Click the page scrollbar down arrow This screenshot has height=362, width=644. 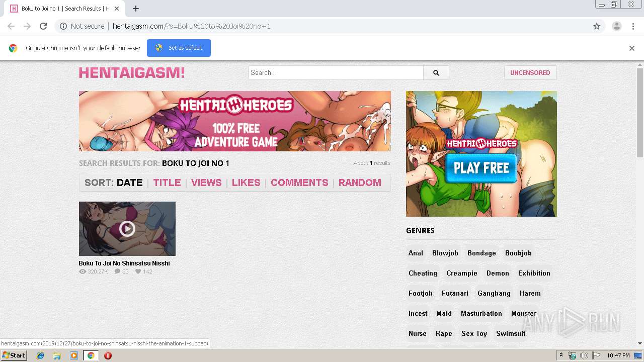640,343
